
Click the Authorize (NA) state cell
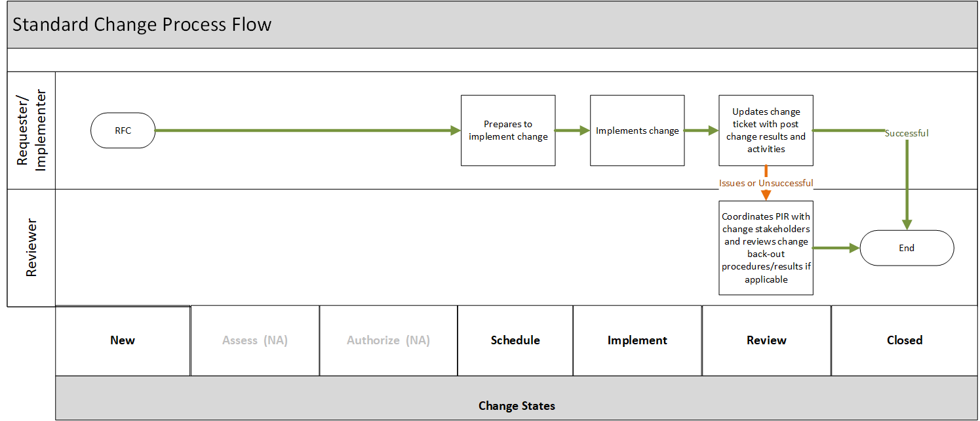388,340
